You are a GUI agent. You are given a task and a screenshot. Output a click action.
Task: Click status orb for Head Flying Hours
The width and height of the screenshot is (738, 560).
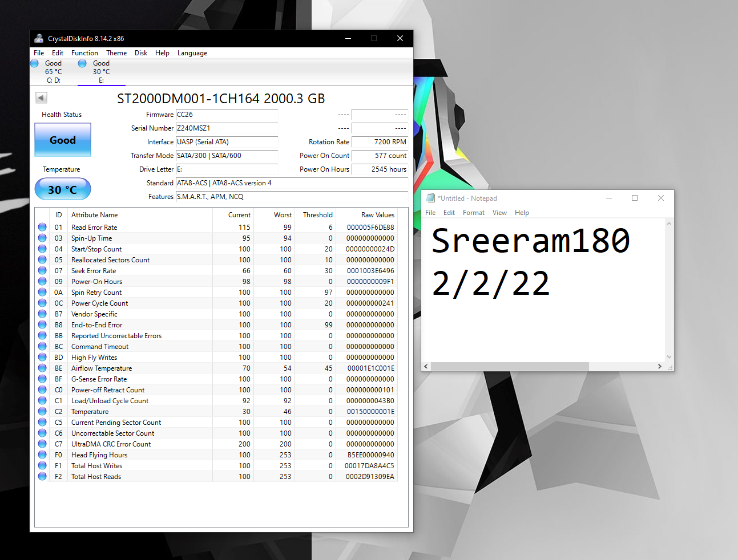(x=42, y=455)
